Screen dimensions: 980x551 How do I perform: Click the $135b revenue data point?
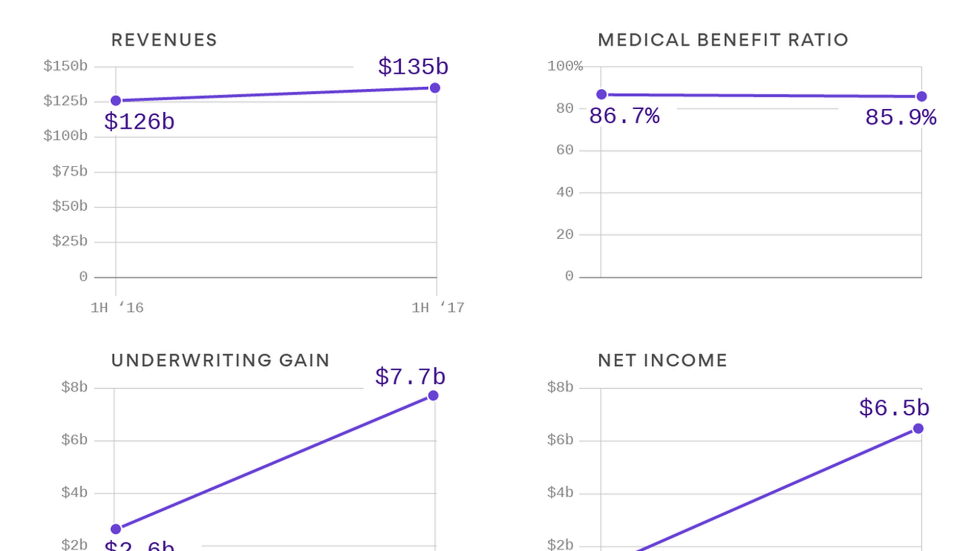[435, 88]
